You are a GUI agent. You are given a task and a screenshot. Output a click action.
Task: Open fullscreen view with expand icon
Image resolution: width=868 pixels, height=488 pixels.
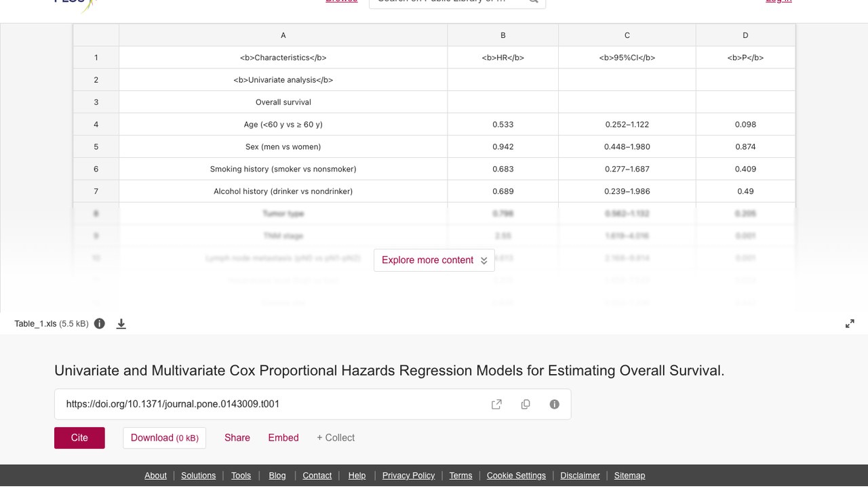850,324
